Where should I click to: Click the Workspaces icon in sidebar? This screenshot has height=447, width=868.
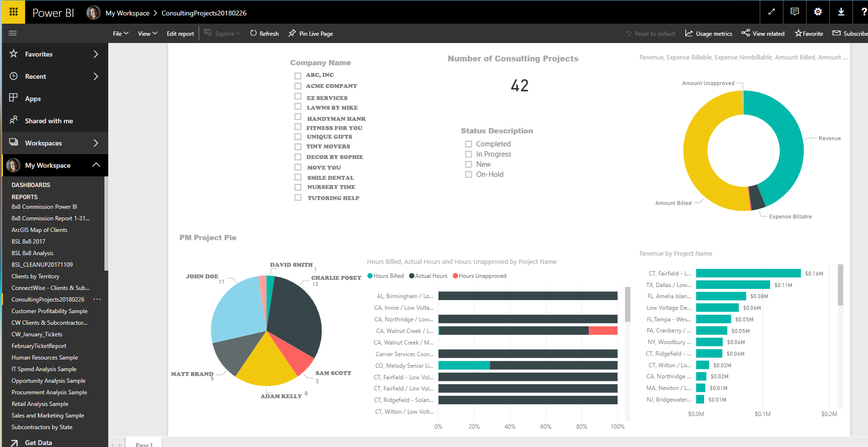(14, 143)
